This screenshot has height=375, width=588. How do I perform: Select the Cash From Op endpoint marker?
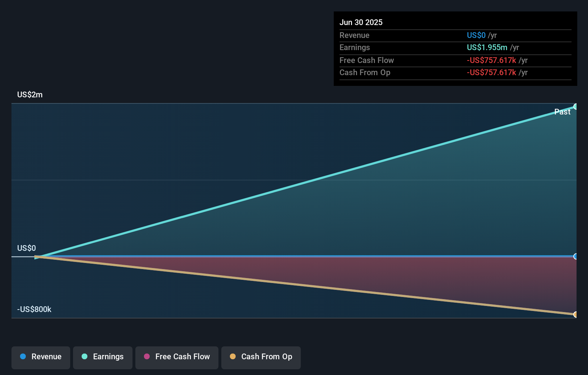(x=575, y=315)
